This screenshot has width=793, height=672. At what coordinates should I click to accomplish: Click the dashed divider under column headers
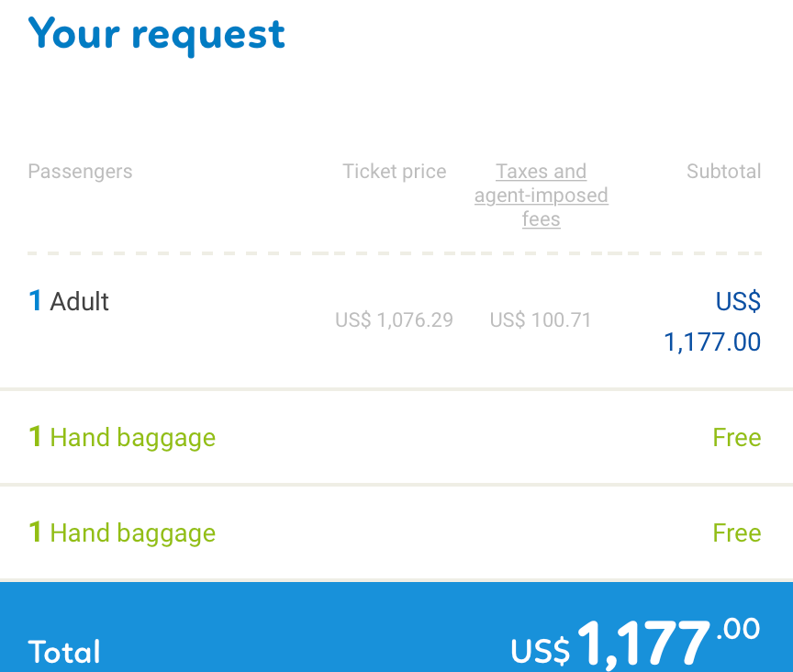point(395,252)
